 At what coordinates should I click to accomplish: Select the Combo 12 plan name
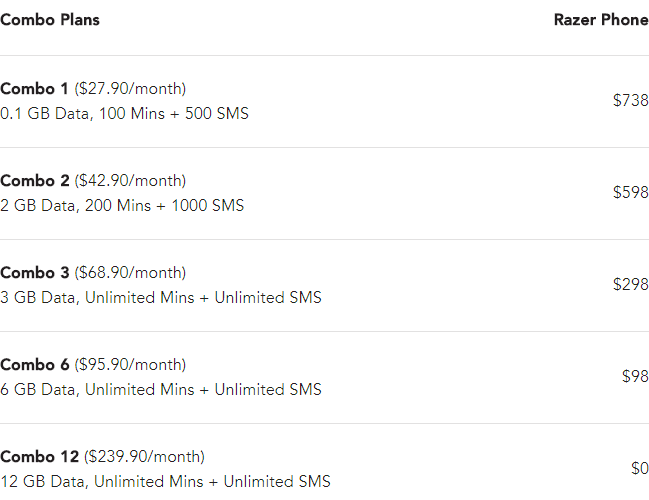pos(39,457)
